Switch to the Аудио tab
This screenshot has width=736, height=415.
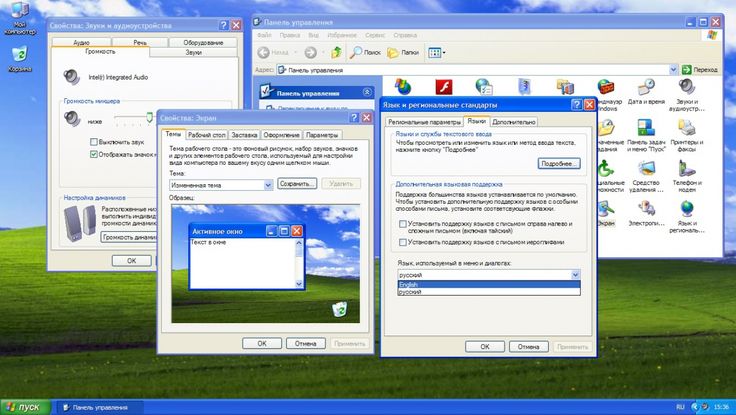(x=81, y=42)
